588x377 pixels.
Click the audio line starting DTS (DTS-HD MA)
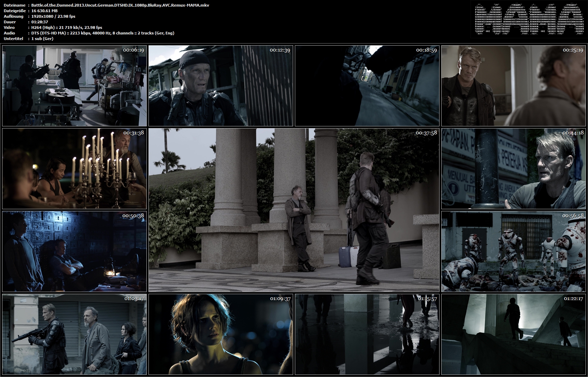click(x=103, y=33)
